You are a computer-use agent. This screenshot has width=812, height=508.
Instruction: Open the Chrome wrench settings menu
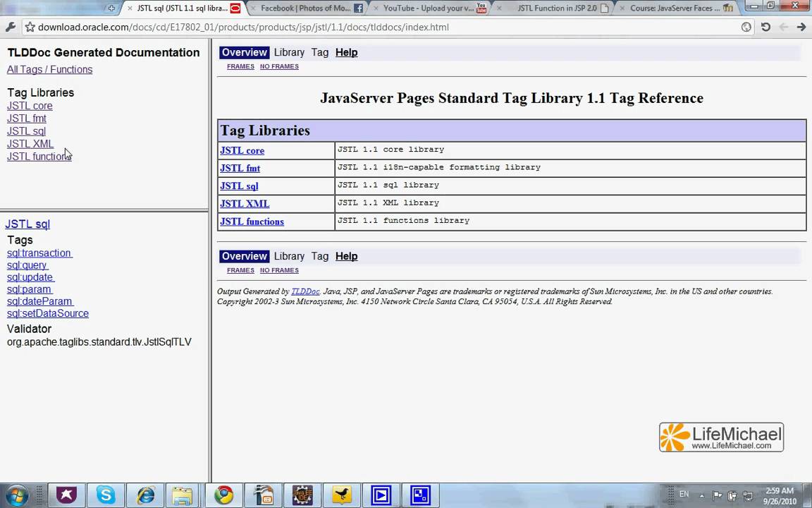(10, 27)
